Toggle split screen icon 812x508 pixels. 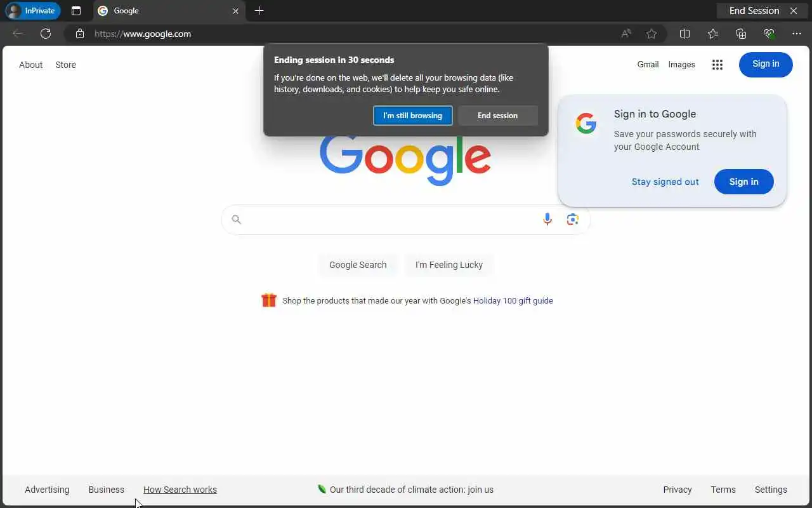pos(684,34)
